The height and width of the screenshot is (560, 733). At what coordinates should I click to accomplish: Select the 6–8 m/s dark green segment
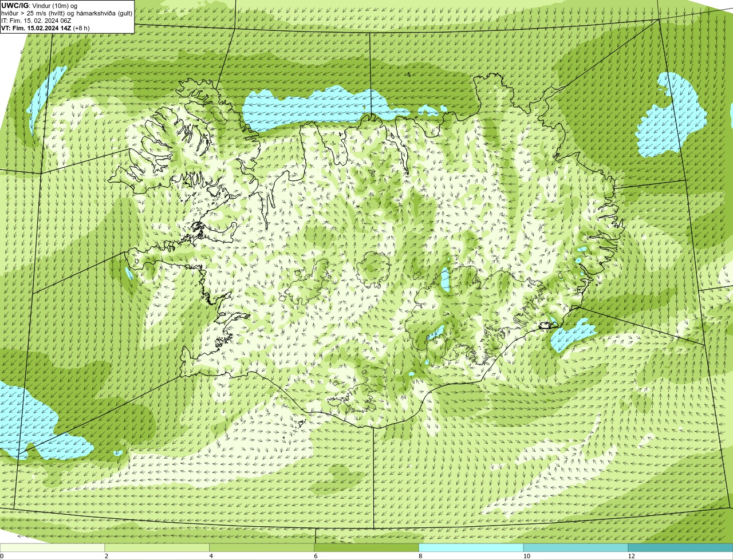[366, 548]
